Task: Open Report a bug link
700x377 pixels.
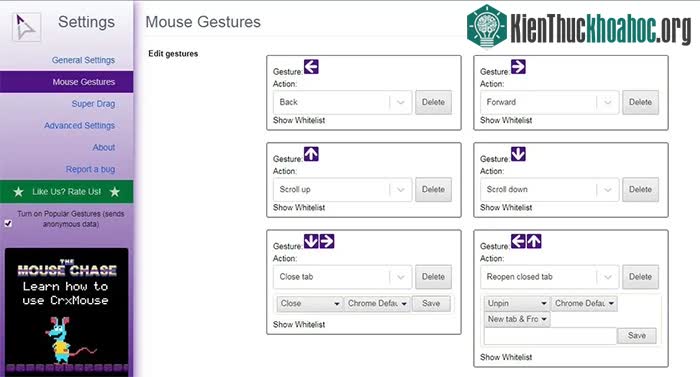Action: (x=90, y=169)
